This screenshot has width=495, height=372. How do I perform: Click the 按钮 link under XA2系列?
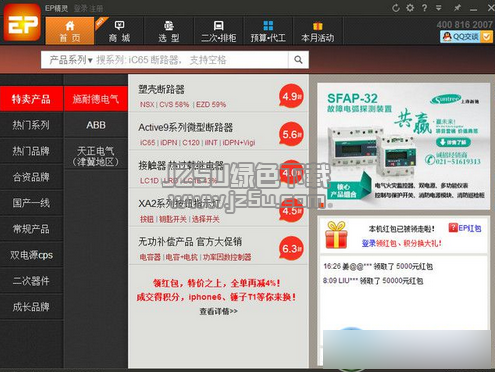pyautogui.click(x=147, y=219)
